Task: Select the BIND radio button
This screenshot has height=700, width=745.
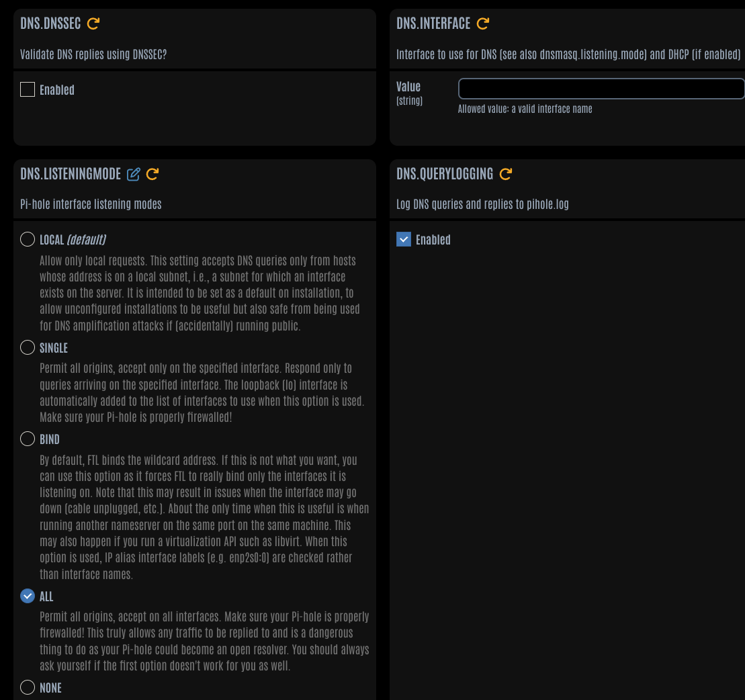Action: (x=28, y=439)
